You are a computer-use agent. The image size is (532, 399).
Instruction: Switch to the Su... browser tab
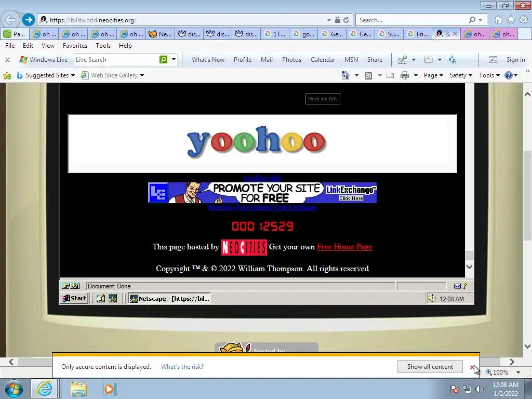[x=389, y=34]
